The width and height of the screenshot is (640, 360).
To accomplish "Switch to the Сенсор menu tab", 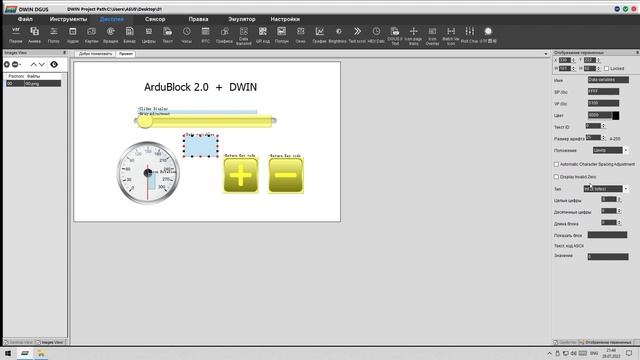I will (x=155, y=19).
